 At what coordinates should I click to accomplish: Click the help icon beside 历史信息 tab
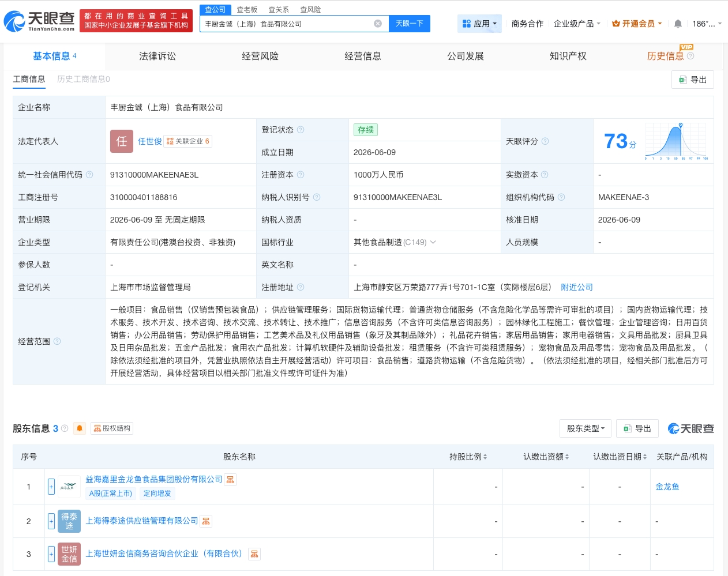[691, 56]
